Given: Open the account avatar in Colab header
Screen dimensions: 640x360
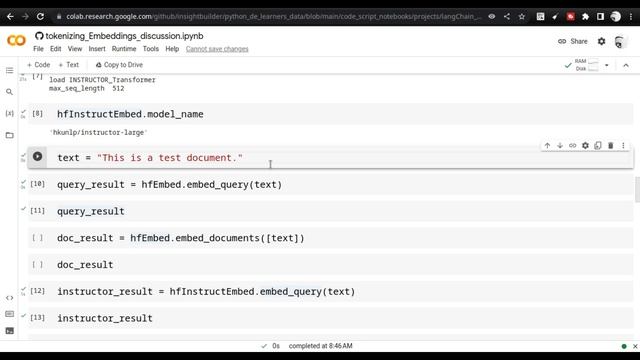Looking at the screenshot, I should [x=620, y=42].
